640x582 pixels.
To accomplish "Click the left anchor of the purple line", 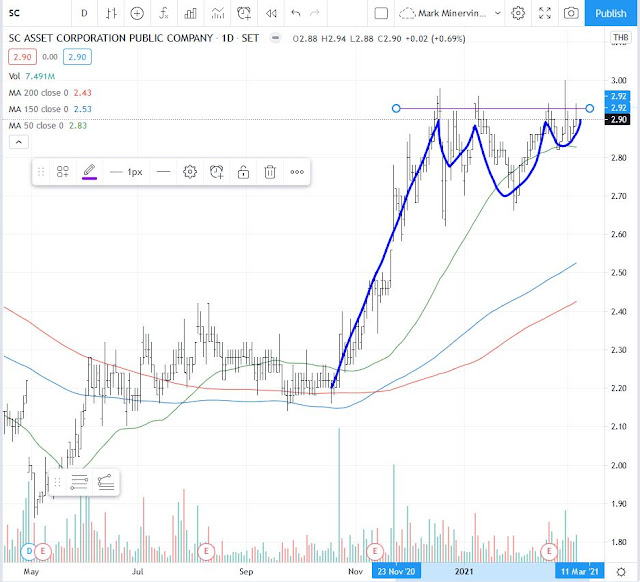I will 396,109.
